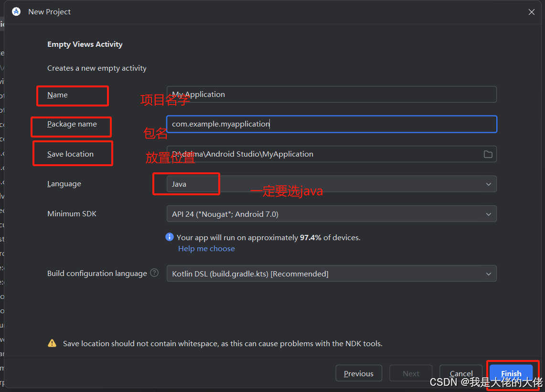The width and height of the screenshot is (545, 392).
Task: Click the help question mark next to Build configuration language
Action: click(x=154, y=273)
